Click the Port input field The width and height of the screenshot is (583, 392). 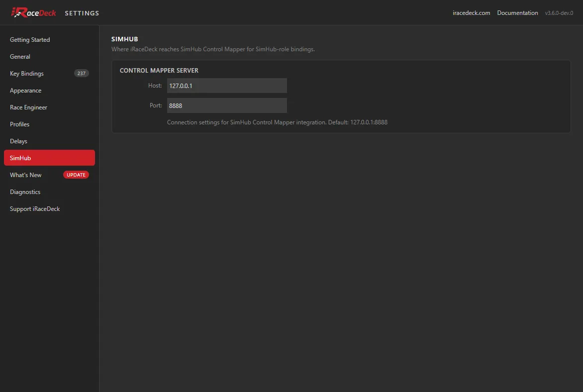pos(227,105)
